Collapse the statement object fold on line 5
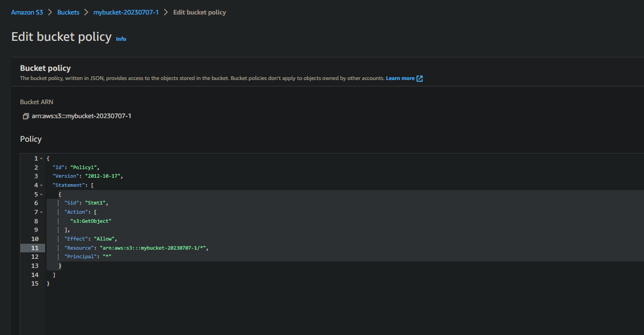Viewport: 644px width, 335px height. 41,194
